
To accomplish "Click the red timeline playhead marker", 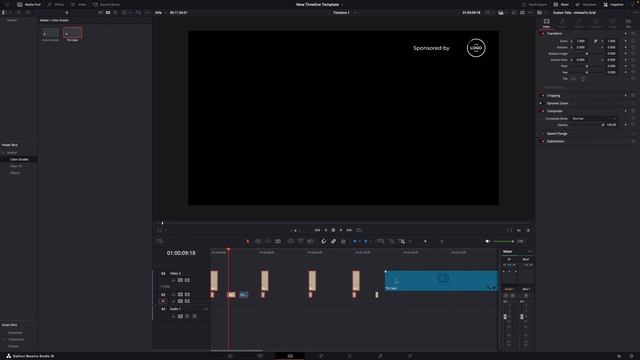I will [x=228, y=249].
